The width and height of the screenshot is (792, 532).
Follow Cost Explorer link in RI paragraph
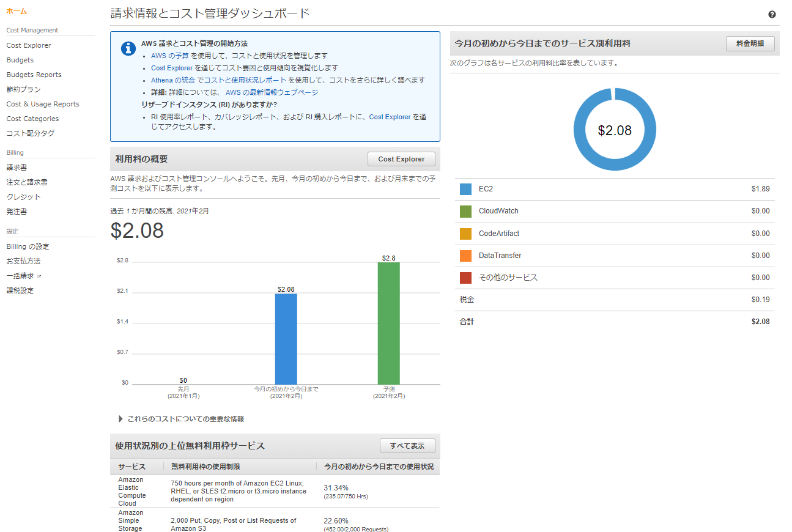click(390, 117)
